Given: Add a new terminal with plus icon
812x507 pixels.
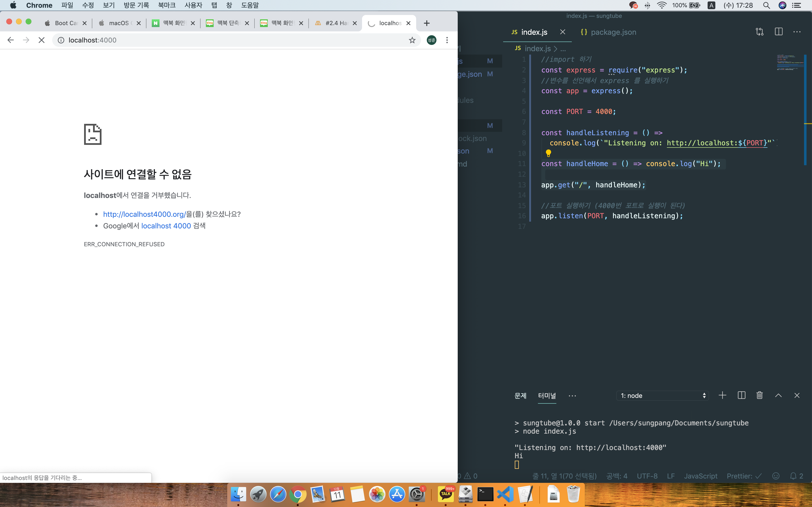Looking at the screenshot, I should 722,395.
